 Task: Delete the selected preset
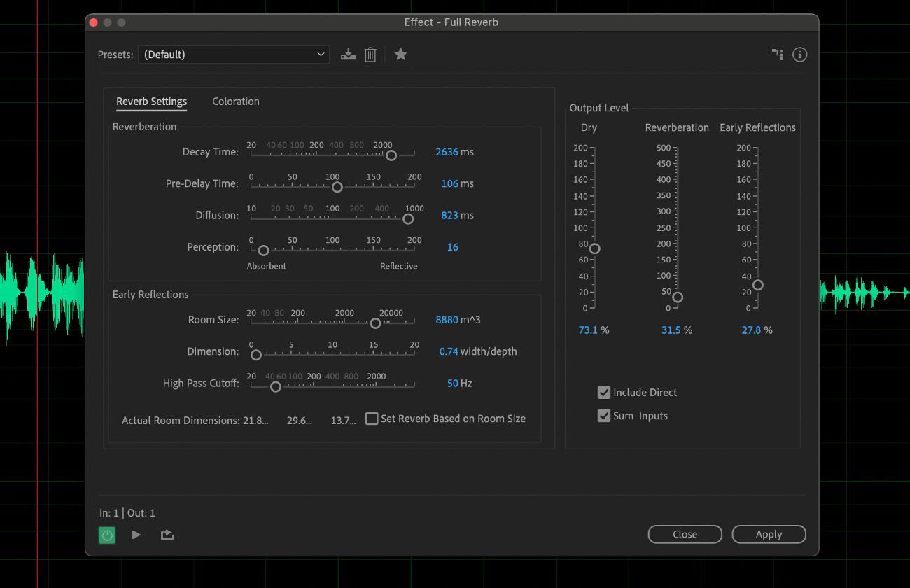[370, 54]
